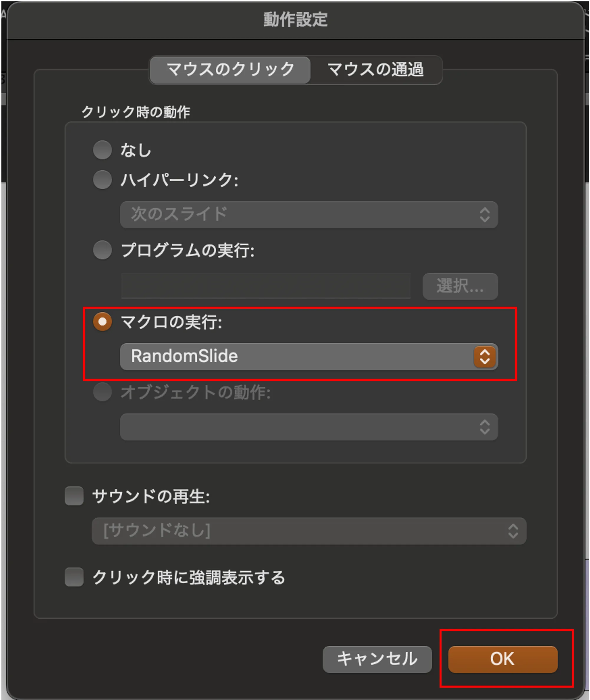Select マクロの実行 radio button
590x700 pixels.
tap(102, 322)
